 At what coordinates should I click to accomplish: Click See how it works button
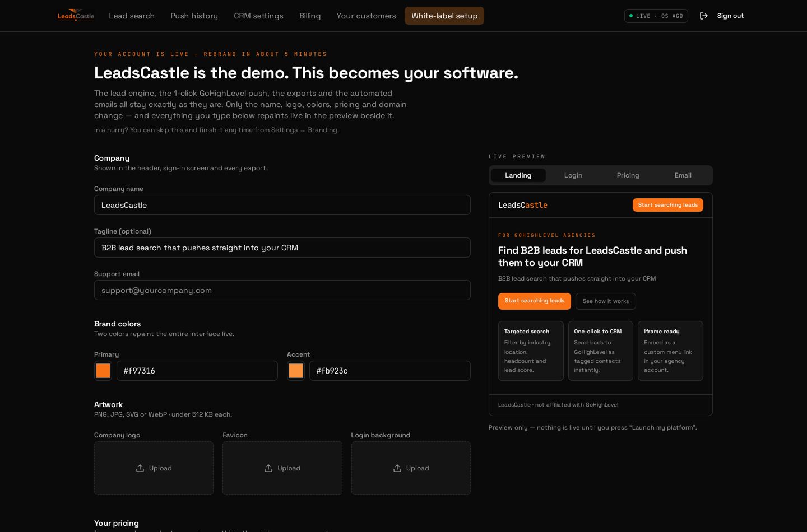606,301
